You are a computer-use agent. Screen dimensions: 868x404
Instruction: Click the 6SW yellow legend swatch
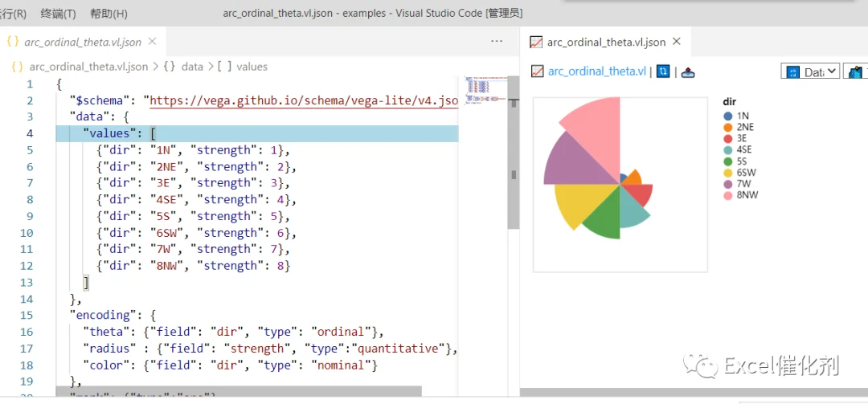(728, 173)
